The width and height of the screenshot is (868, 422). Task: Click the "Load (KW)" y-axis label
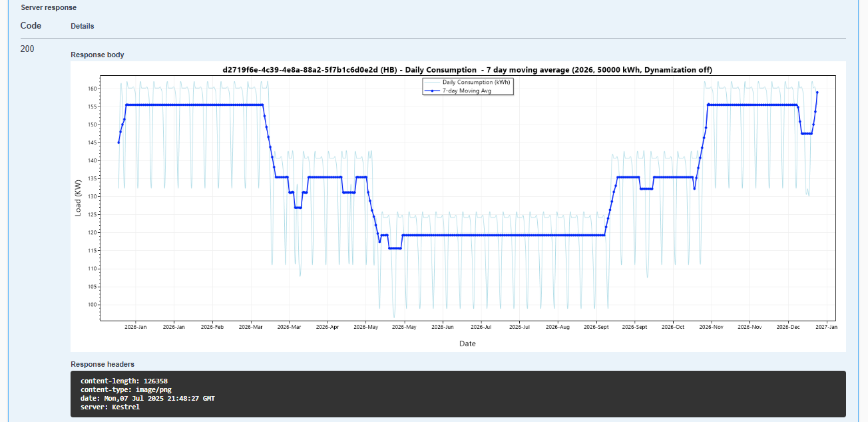click(x=78, y=198)
